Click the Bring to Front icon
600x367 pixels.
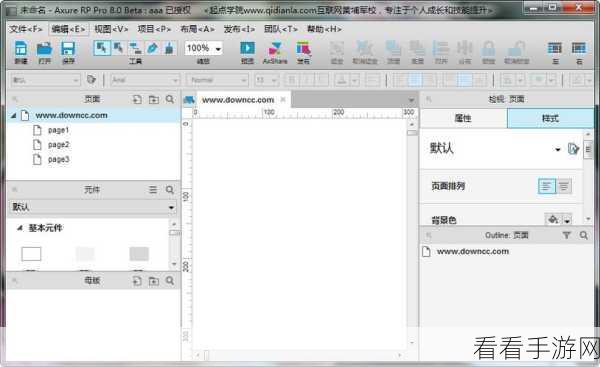tap(393, 49)
